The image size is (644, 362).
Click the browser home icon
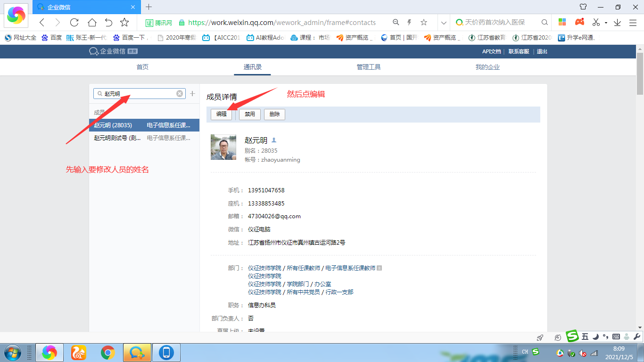(92, 22)
